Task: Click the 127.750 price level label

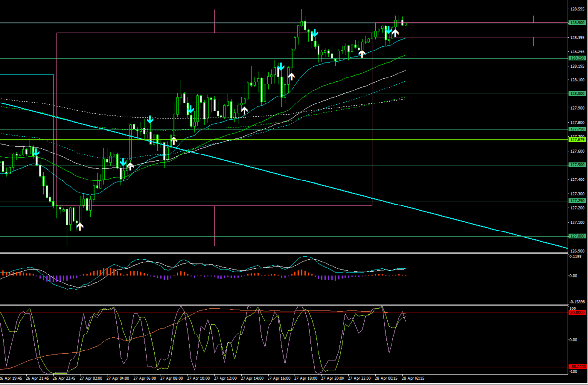Action: coord(577,129)
